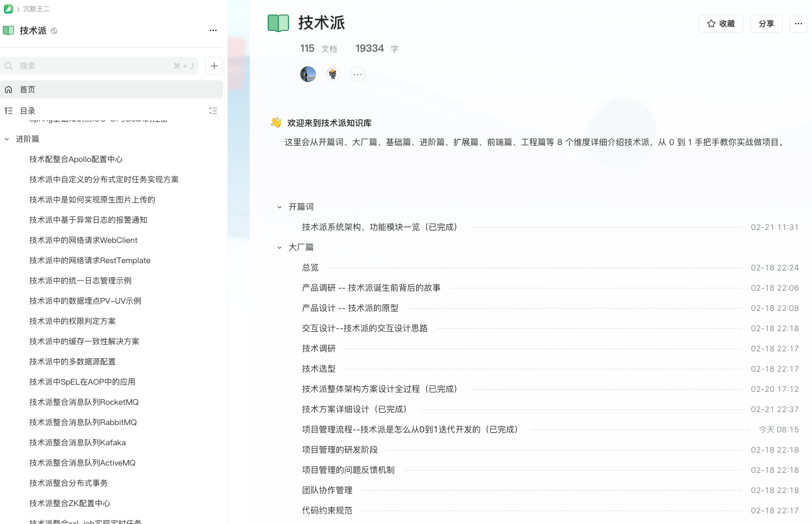Open 交互设计--技术派的交互设计思路
This screenshot has height=524, width=812.
click(x=365, y=328)
